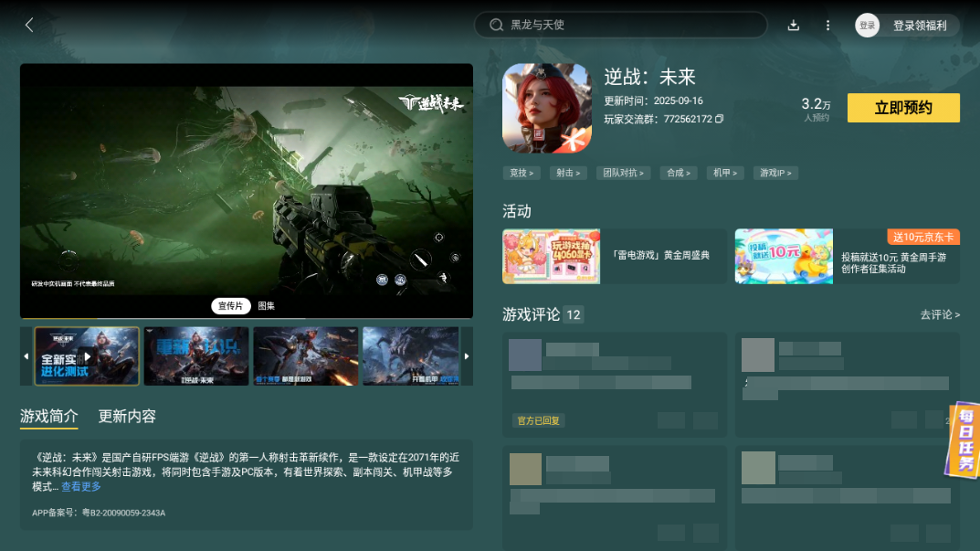Select 图集 toggle on video
980x551 pixels.
pyautogui.click(x=267, y=306)
